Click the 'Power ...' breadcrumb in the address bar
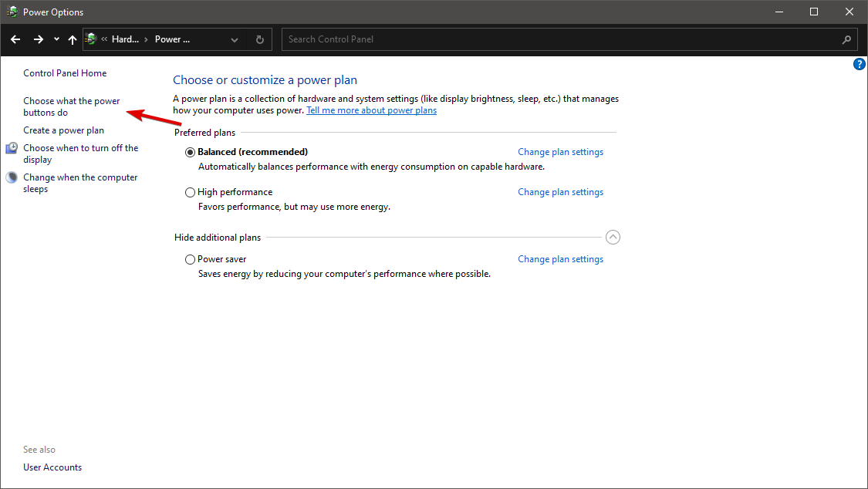This screenshot has width=868, height=489. coord(172,39)
